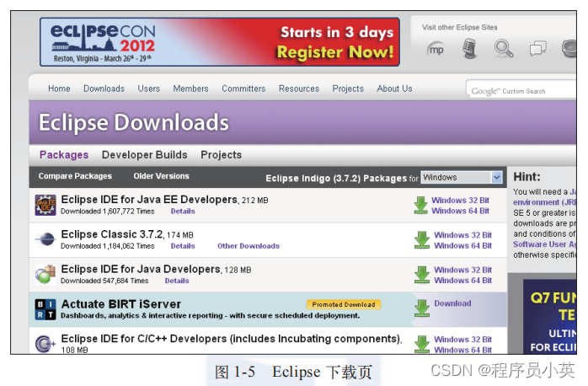Open the About Us menu item

394,88
